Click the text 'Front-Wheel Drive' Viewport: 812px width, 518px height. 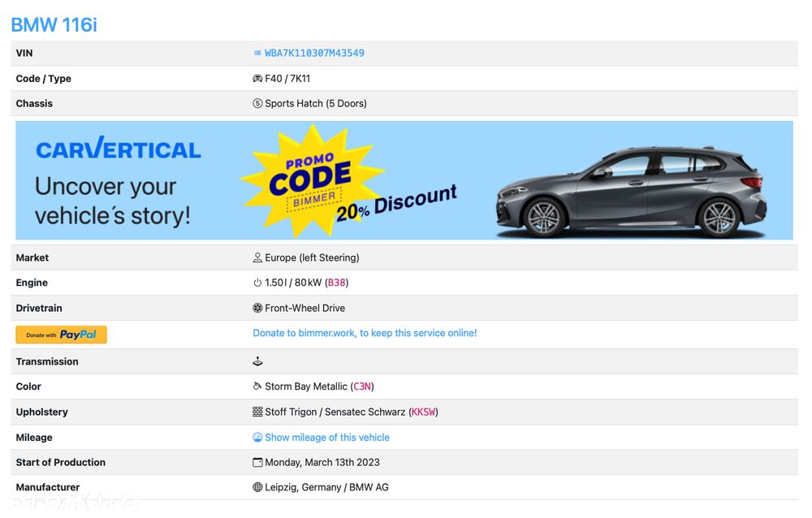coord(305,308)
